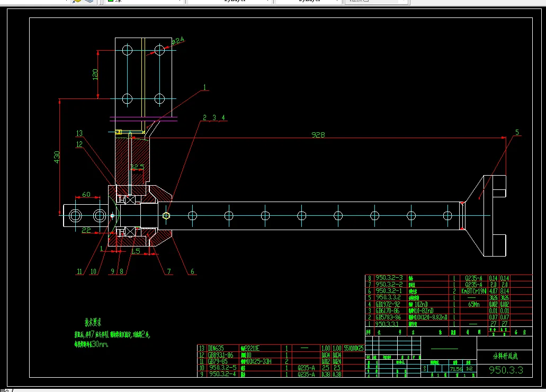Select the M10X120-8.8ZnD bolt description

(x=428, y=317)
